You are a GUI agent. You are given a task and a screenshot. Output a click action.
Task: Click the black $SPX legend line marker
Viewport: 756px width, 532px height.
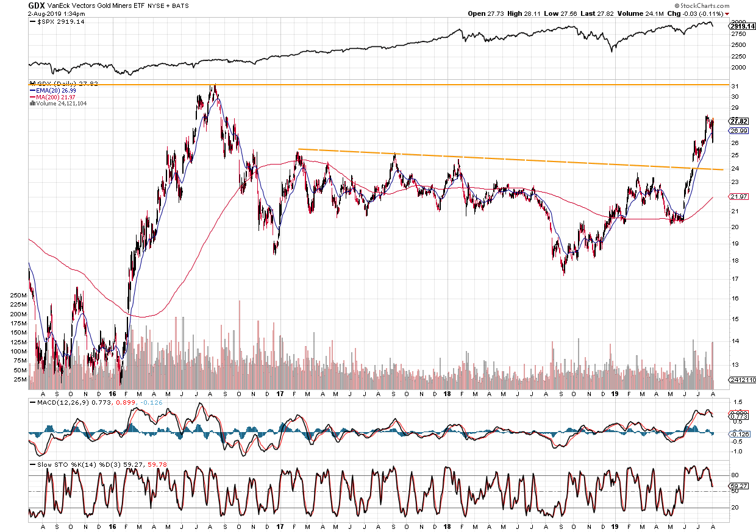tap(34, 21)
